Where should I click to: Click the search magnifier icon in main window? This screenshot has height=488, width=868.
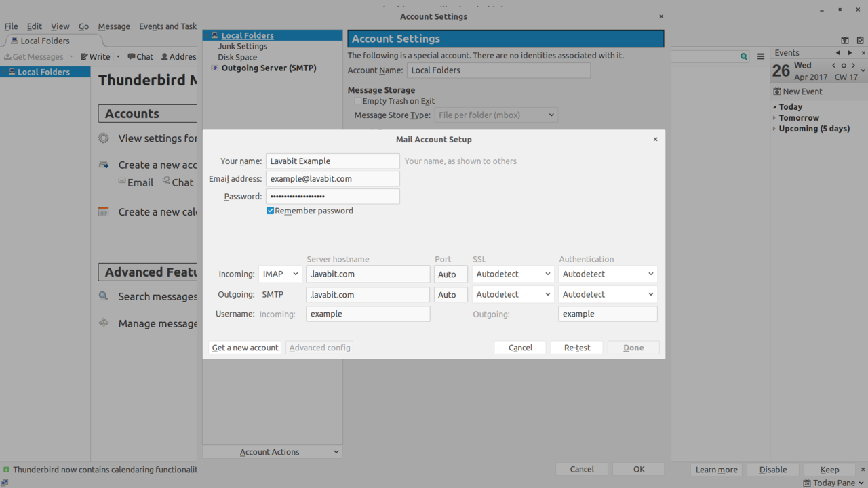(744, 57)
